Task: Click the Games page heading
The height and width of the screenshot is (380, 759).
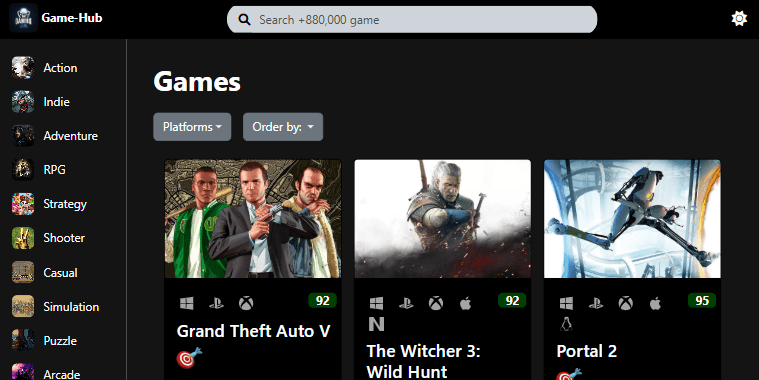Action: pos(197,82)
